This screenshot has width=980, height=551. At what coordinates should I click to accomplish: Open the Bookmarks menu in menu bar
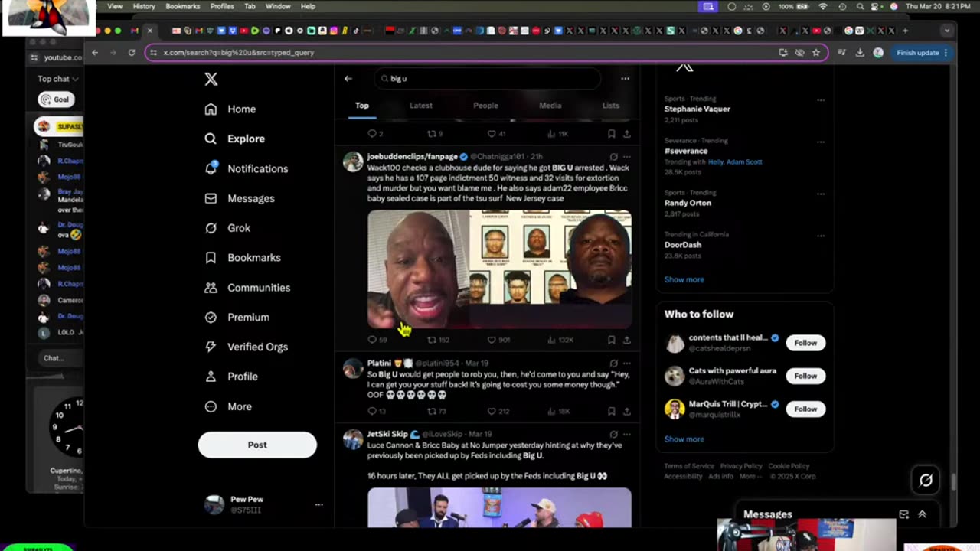pos(183,6)
